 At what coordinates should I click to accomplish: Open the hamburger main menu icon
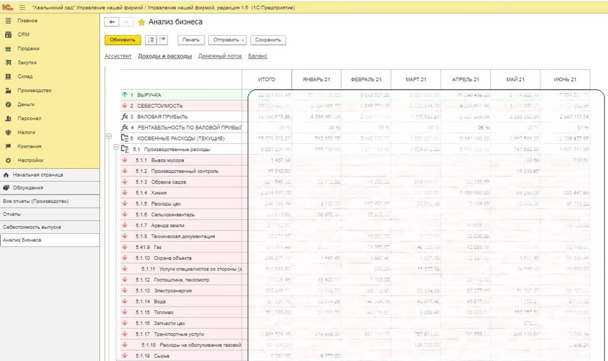point(22,7)
